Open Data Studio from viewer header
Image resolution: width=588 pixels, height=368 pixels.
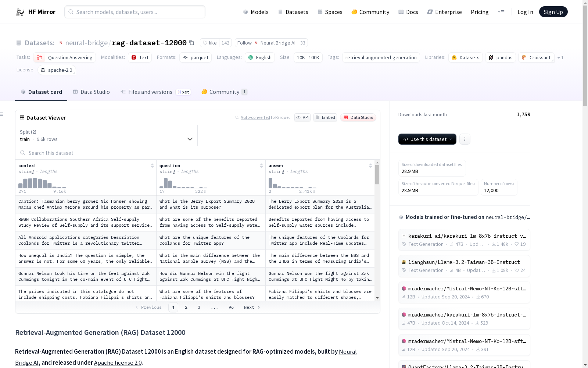click(x=358, y=117)
